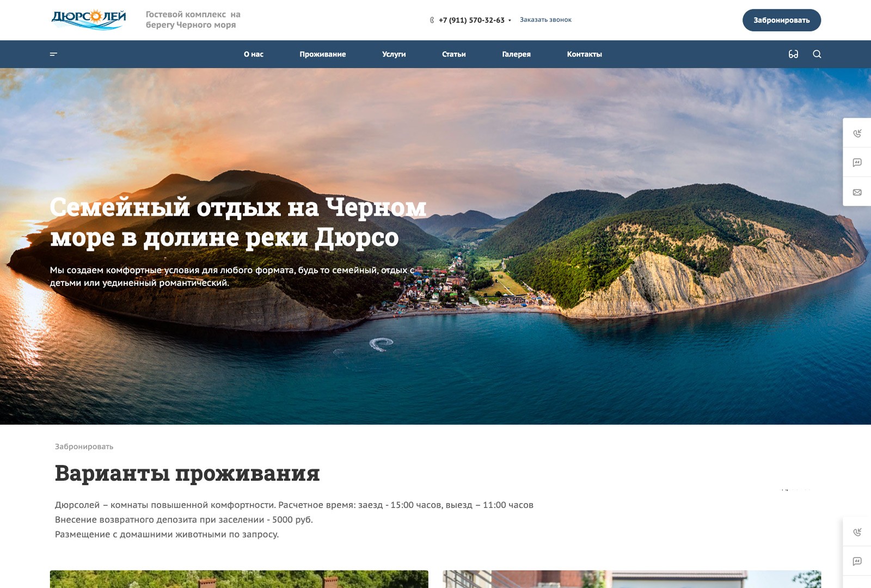Select the Статьи menu item

point(453,54)
